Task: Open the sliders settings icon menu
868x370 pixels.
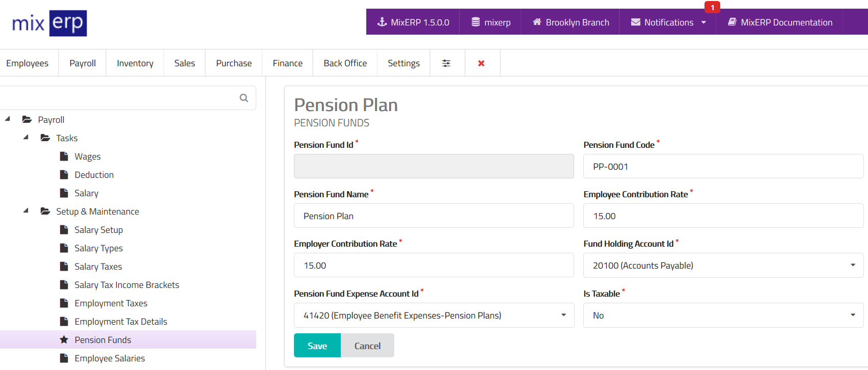Action: click(446, 63)
